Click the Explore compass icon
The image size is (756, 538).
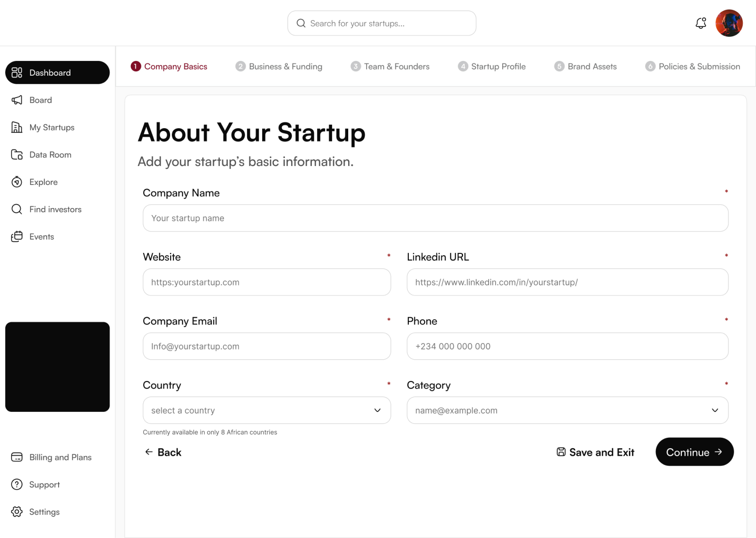click(17, 182)
